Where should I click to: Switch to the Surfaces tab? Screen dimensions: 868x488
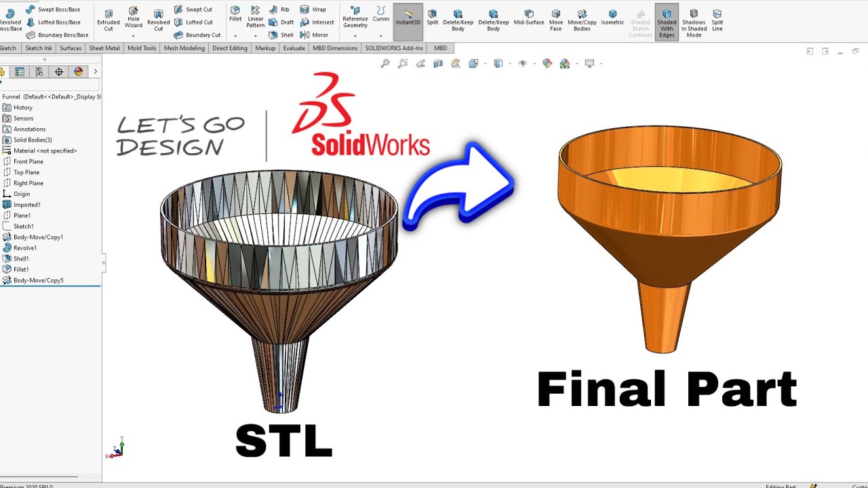click(71, 48)
